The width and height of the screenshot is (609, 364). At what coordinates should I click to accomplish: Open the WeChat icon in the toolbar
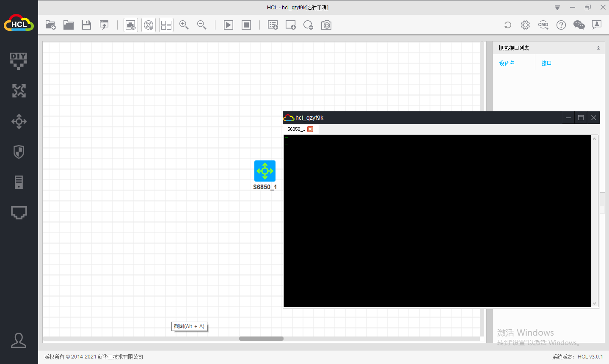coord(579,25)
